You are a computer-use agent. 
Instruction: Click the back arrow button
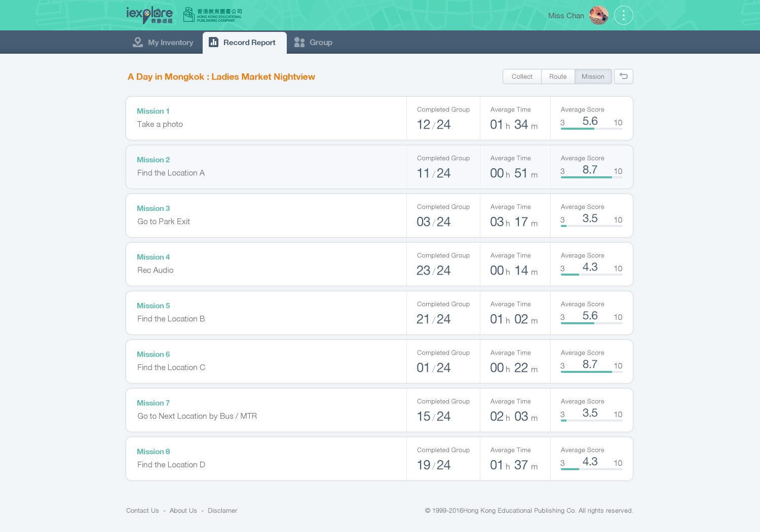(x=623, y=77)
